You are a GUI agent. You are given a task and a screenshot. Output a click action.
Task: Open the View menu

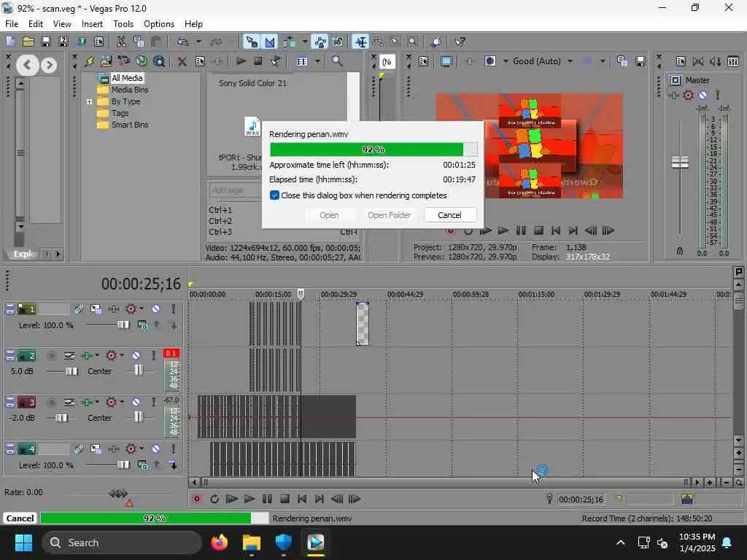(x=62, y=24)
